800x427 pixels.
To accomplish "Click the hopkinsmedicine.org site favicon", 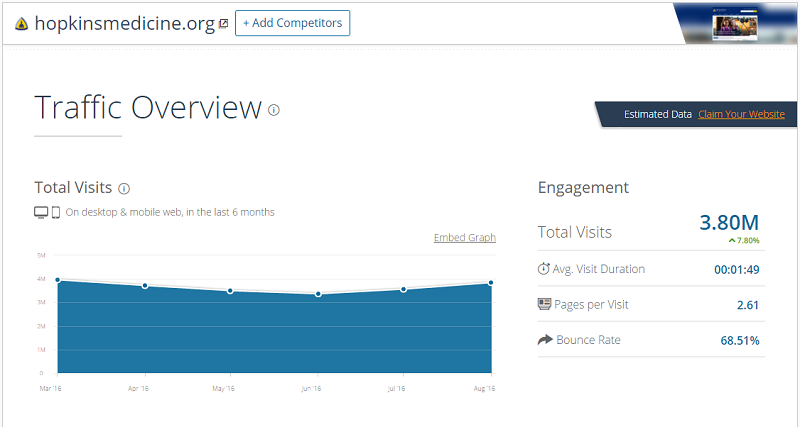I will [21, 23].
